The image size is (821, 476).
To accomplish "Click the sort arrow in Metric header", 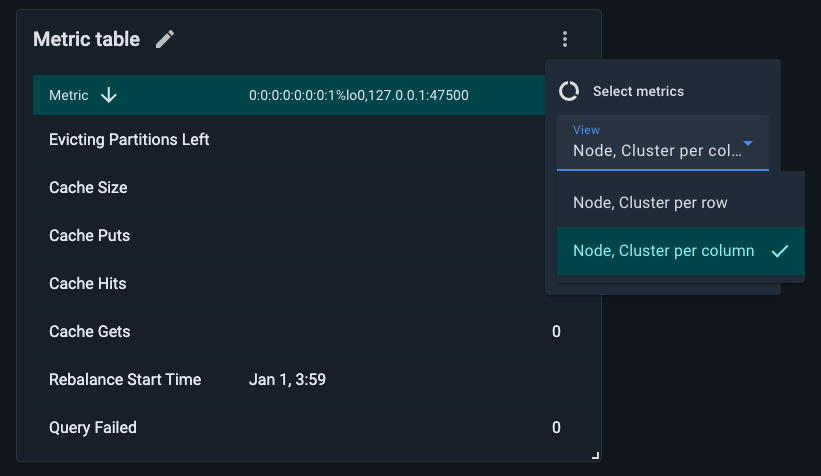I will pyautogui.click(x=109, y=95).
